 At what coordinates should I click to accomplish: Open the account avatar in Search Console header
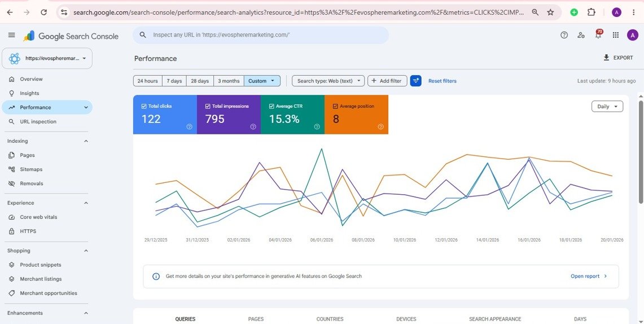[x=633, y=36]
